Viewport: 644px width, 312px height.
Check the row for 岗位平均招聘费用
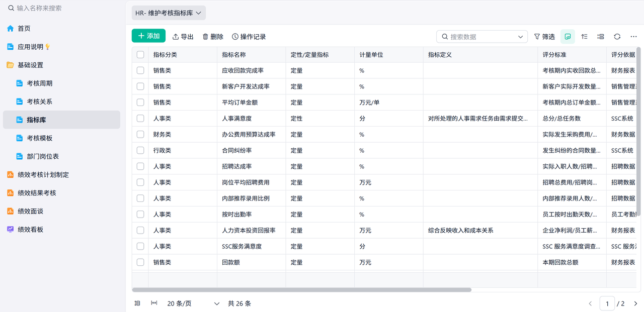[140, 182]
